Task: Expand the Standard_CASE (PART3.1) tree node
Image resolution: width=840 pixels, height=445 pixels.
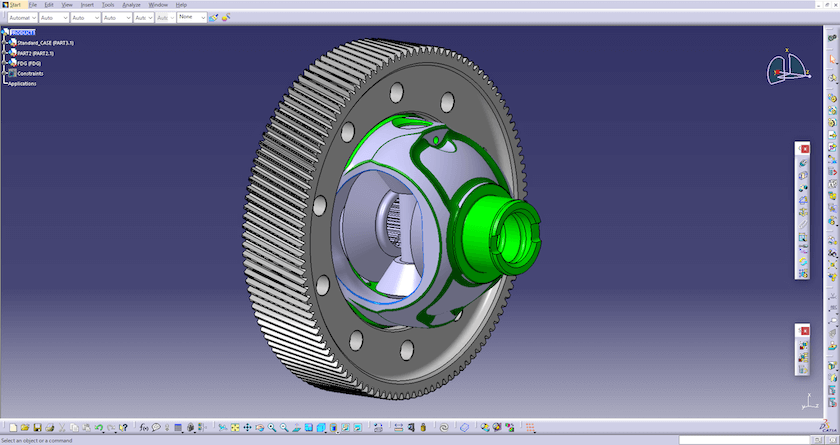Action: 5,42
